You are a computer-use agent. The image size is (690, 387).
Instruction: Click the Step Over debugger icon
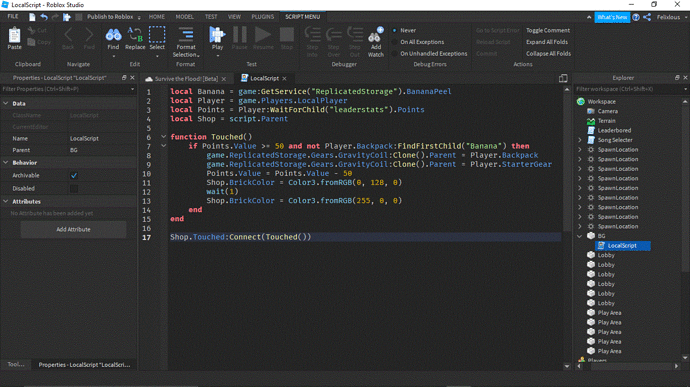click(334, 34)
